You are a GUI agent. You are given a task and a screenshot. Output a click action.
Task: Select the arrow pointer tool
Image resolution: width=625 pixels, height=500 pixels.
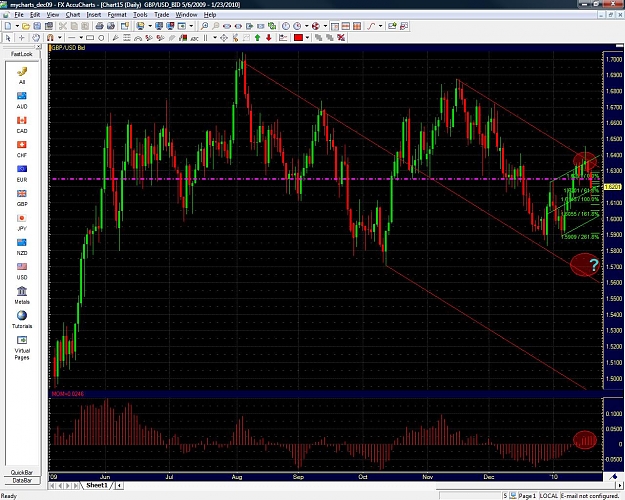pos(8,38)
